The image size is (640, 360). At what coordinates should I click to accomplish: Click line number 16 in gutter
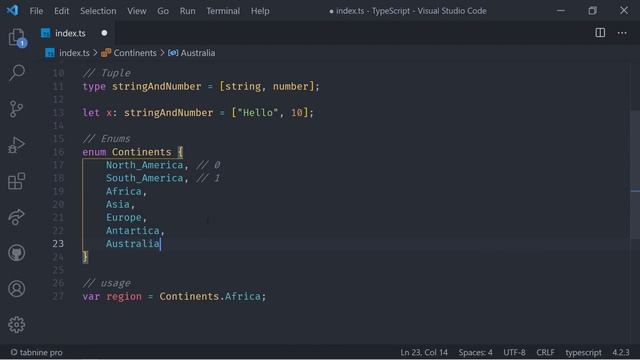coord(58,152)
